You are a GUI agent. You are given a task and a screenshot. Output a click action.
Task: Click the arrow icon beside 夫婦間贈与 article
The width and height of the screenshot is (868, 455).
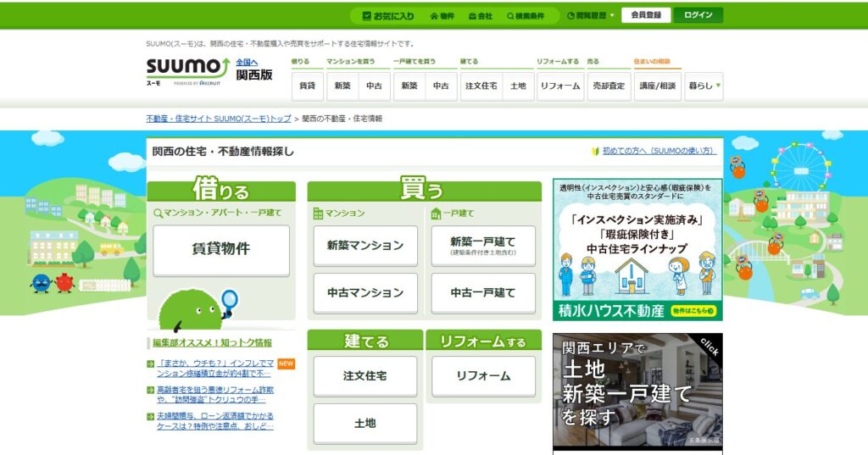click(x=150, y=416)
